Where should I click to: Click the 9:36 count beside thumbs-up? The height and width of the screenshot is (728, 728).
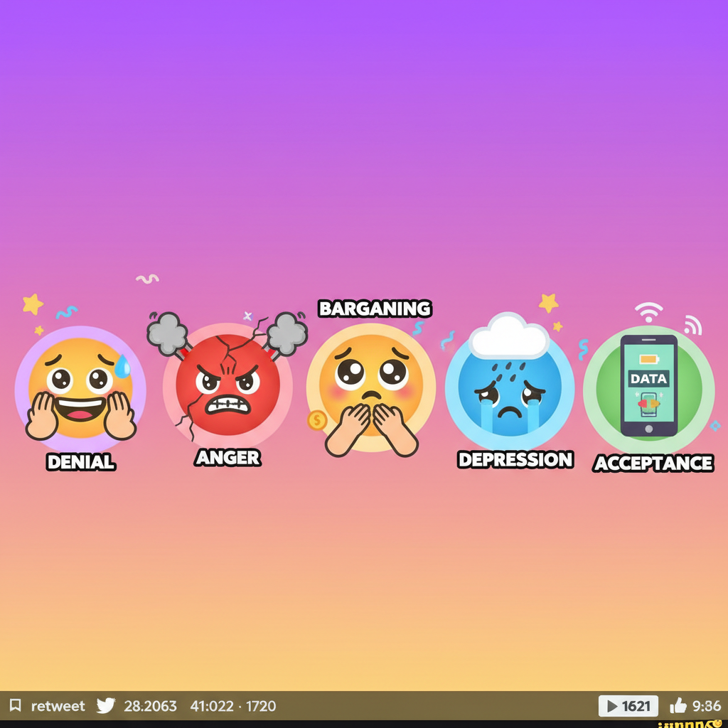pyautogui.click(x=706, y=706)
